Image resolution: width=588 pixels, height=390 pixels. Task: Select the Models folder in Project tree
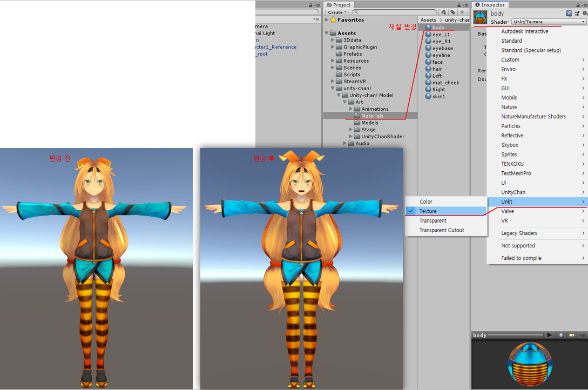click(366, 123)
